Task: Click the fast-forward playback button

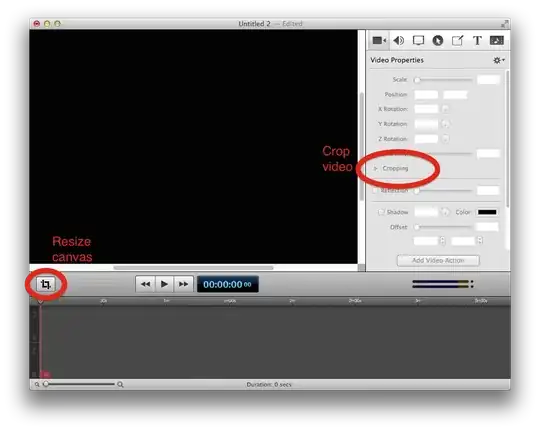Action: 183,284
